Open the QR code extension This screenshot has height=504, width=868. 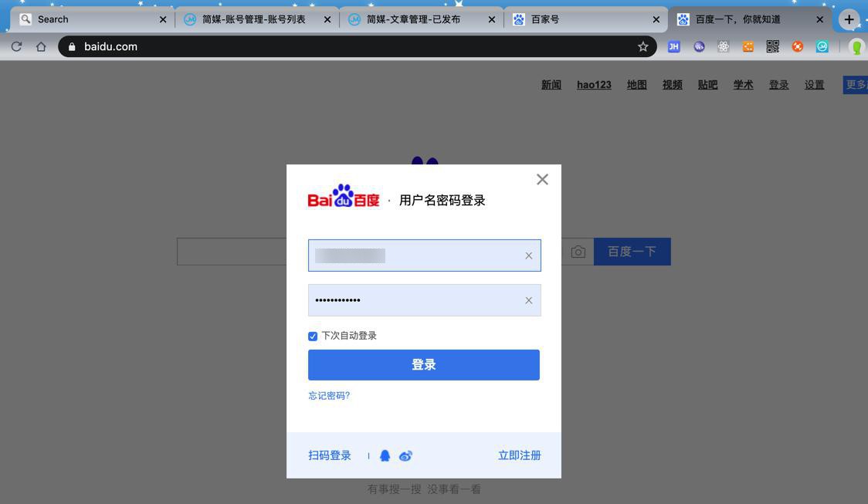[x=773, y=46]
